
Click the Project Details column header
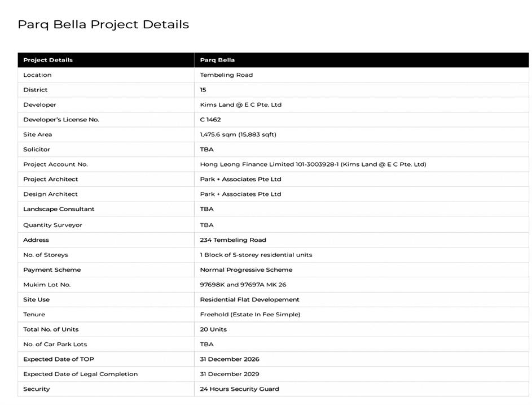[48, 60]
